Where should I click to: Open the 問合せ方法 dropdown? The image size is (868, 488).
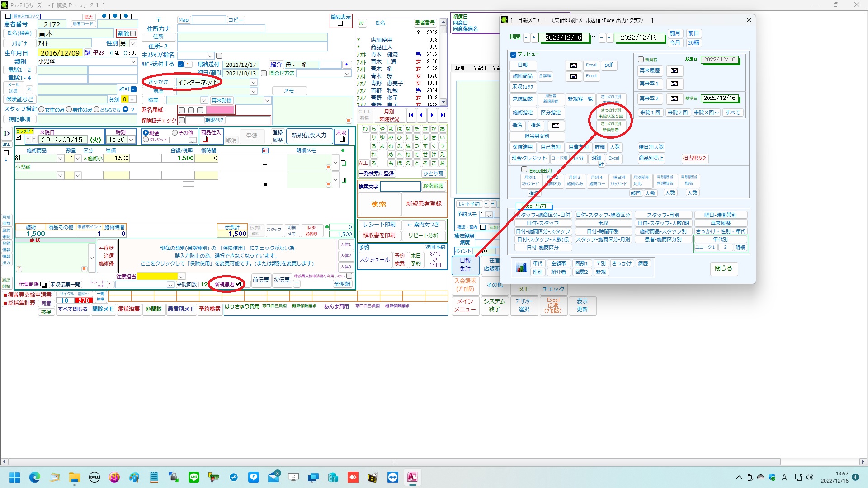coord(347,74)
